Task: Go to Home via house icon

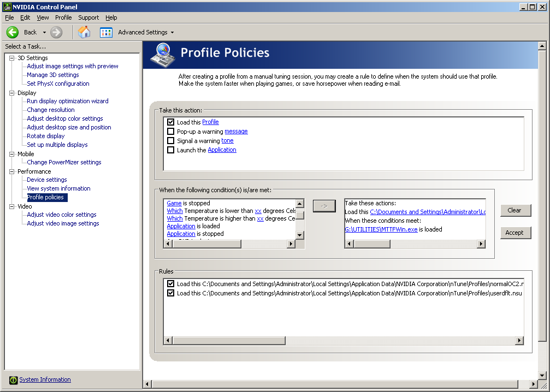Action: click(84, 32)
